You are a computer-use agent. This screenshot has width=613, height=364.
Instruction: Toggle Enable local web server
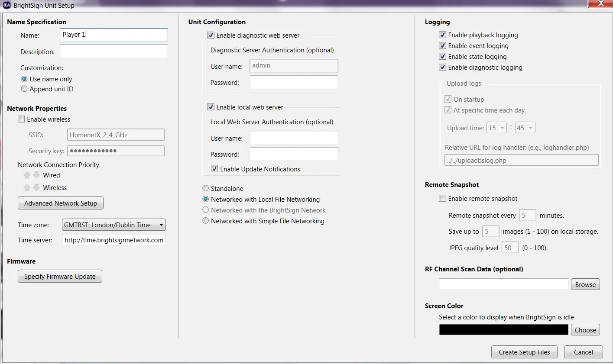tap(211, 107)
